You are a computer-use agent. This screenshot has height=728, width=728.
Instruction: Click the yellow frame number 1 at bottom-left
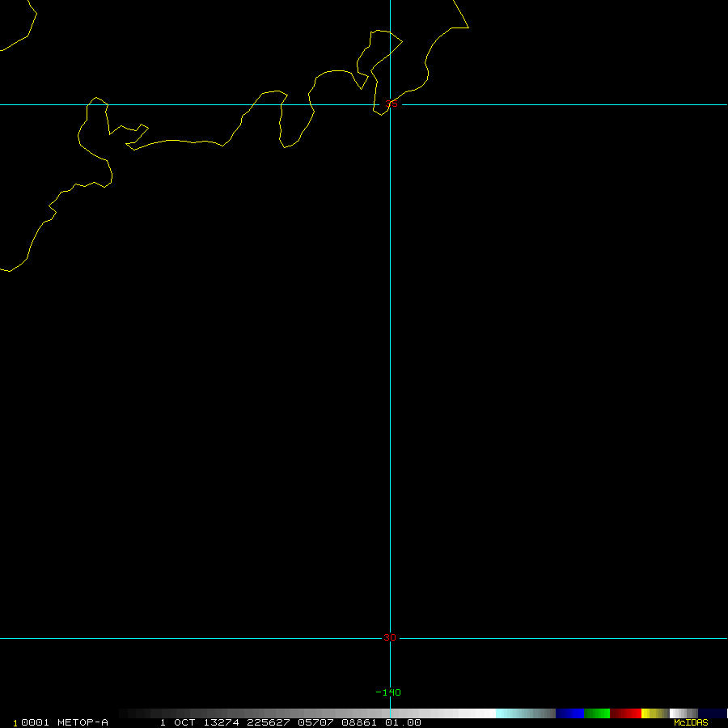pos(15,723)
